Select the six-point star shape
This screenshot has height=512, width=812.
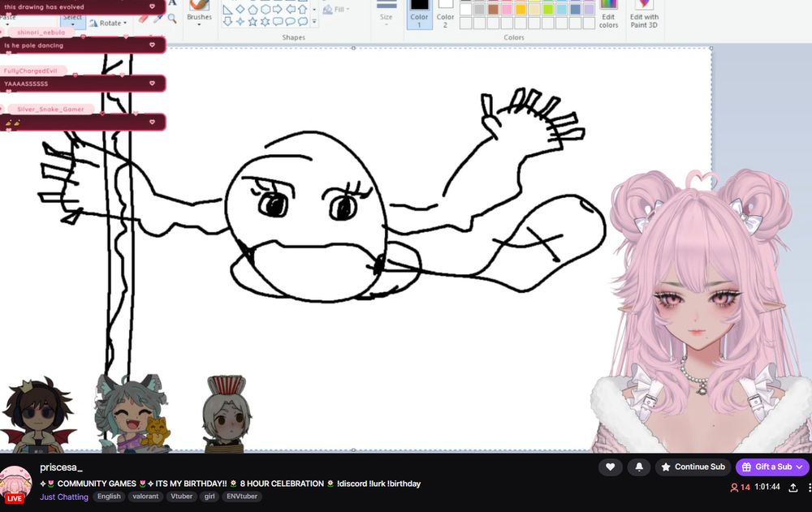pyautogui.click(x=266, y=21)
